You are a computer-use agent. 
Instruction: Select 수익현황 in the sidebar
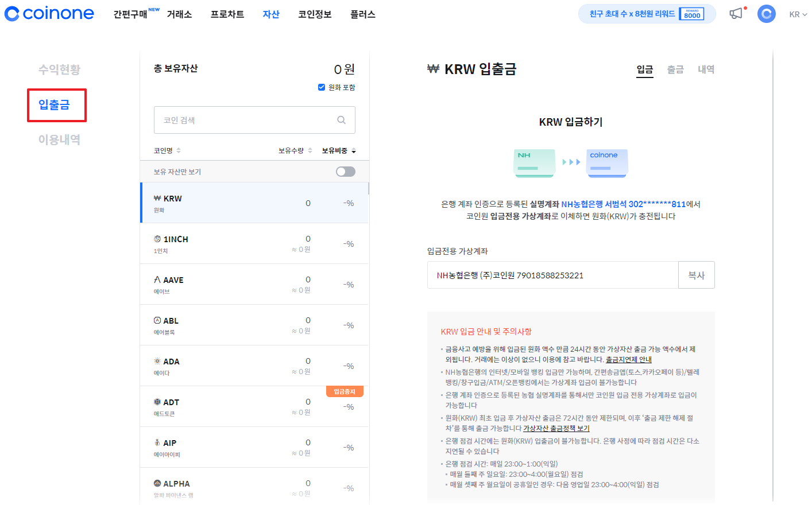59,69
